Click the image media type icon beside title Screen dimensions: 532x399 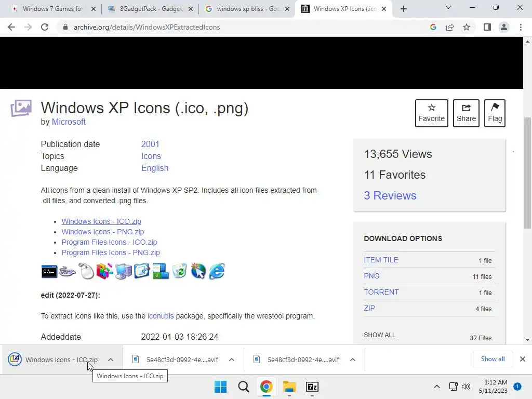[x=21, y=108]
